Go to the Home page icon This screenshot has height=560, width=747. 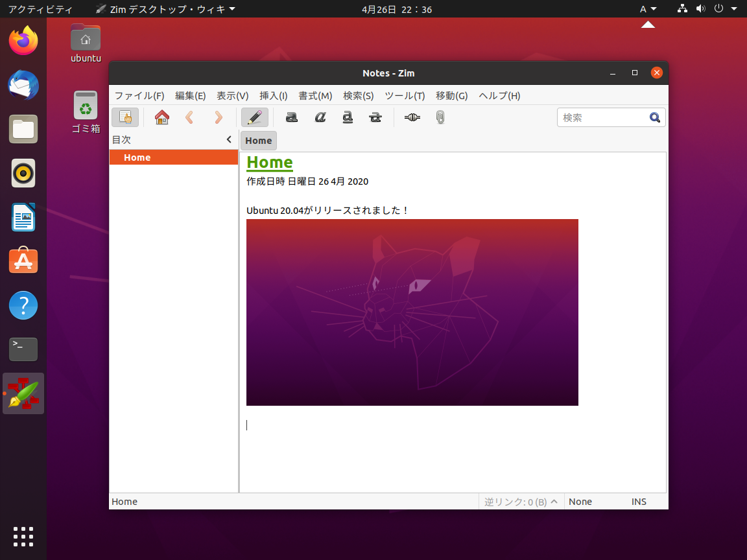pyautogui.click(x=162, y=117)
